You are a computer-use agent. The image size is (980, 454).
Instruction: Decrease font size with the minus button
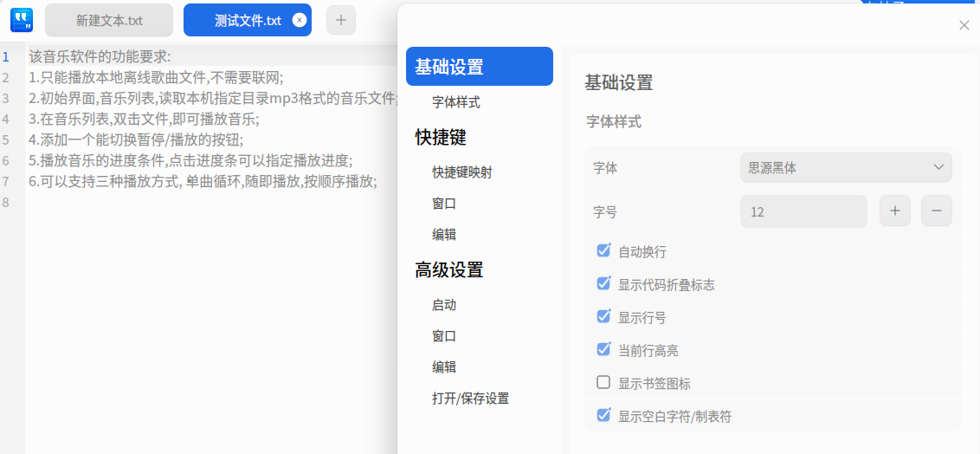[936, 211]
